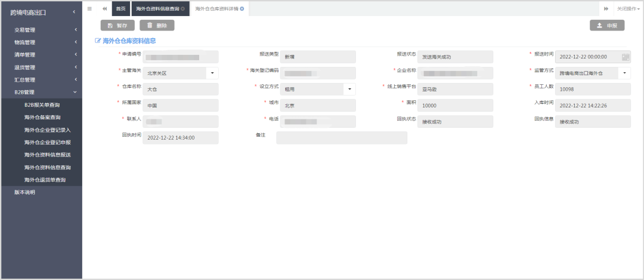Open the 主管海关 dropdown arrow
The image size is (644, 280).
(212, 73)
